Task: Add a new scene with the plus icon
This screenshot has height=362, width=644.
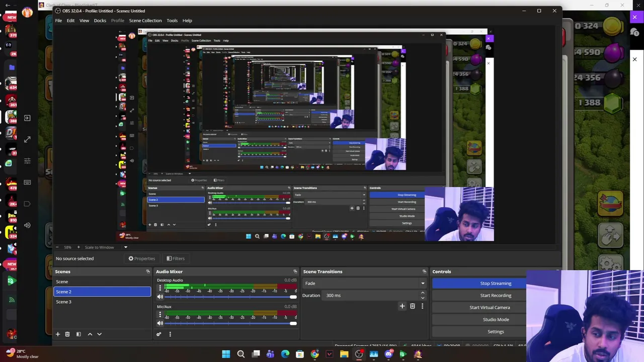Action: click(x=57, y=334)
